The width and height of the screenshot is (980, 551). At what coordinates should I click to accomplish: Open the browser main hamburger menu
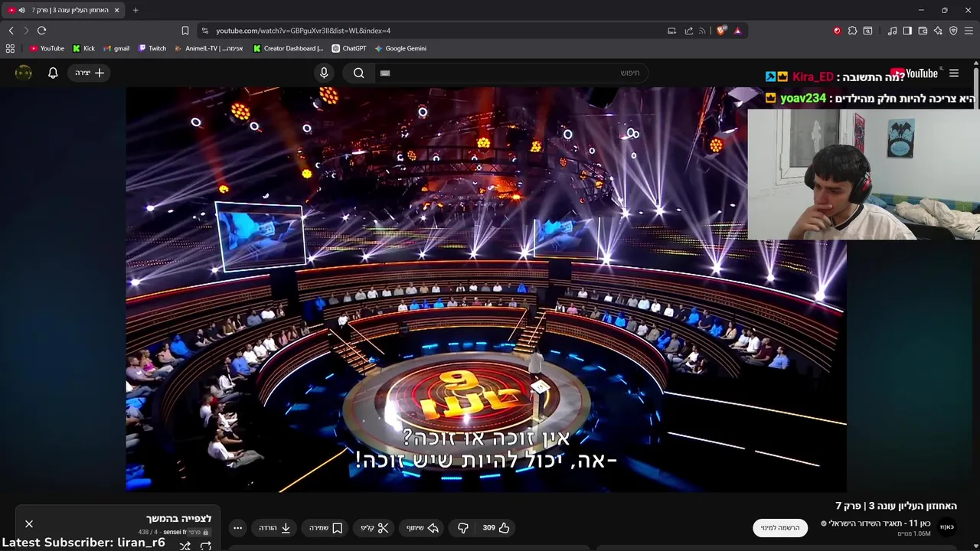click(x=969, y=31)
